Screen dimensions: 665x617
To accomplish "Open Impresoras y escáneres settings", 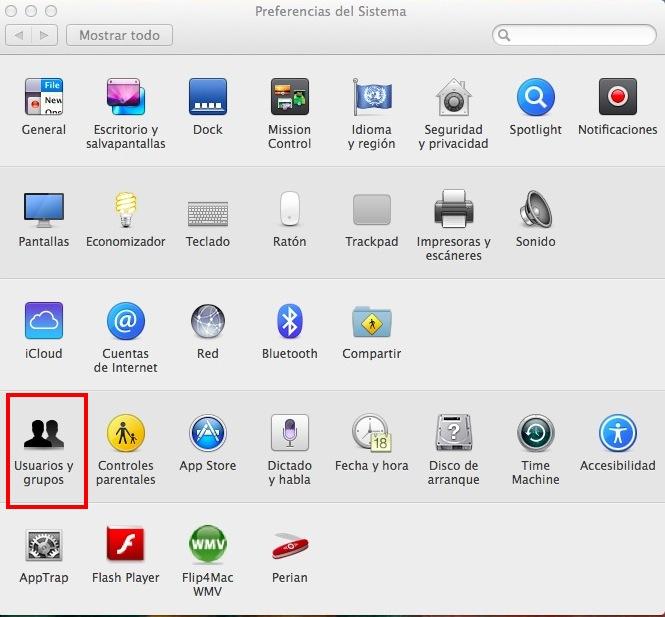I will (x=453, y=210).
